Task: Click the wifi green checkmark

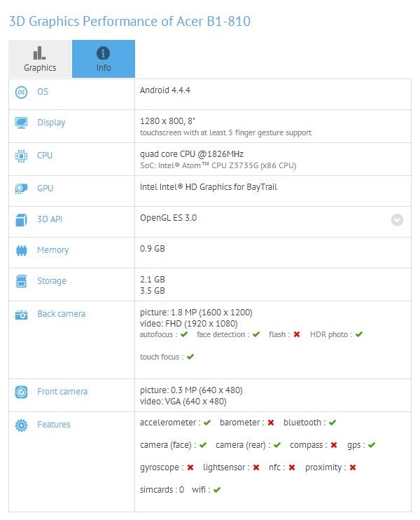Action: click(217, 490)
